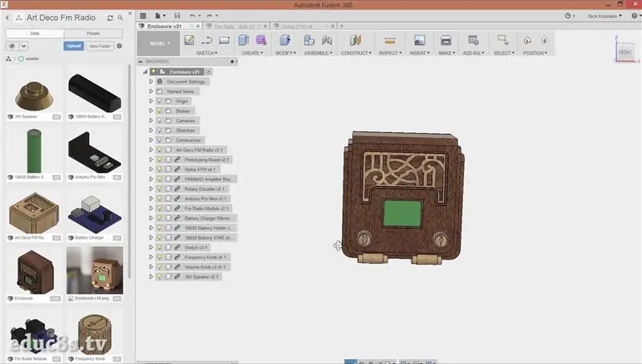Expand the Named Views node
This screenshot has width=642, height=364.
(x=151, y=91)
